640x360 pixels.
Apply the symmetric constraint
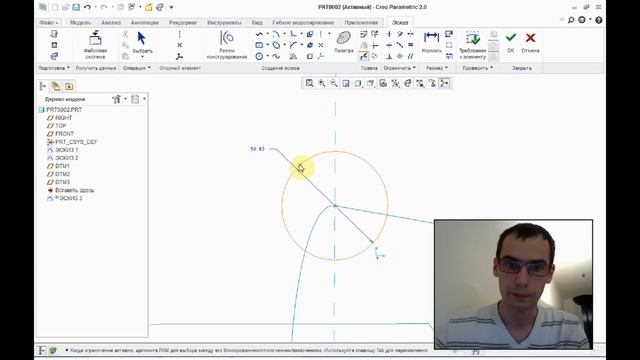pos(410,34)
